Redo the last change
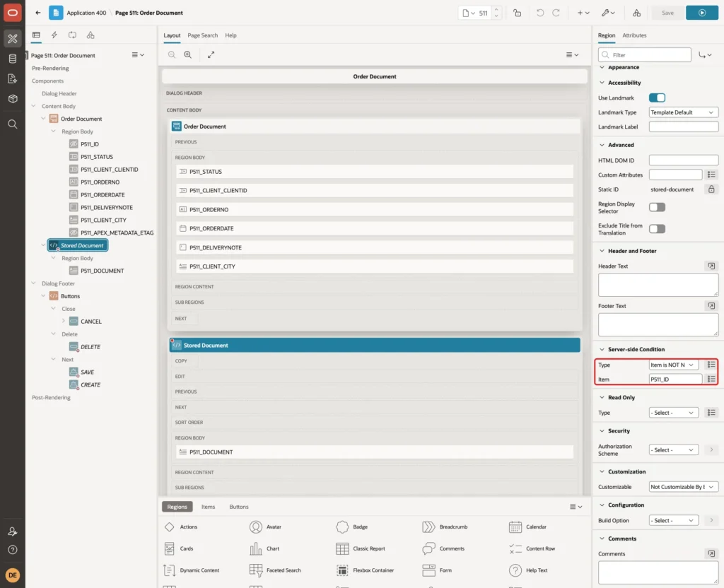This screenshot has height=588, width=724. (556, 13)
